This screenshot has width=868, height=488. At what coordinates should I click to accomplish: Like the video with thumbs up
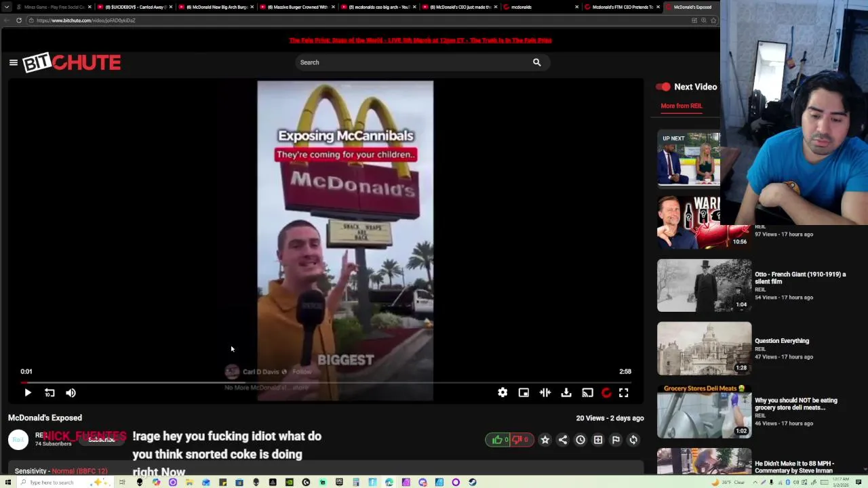point(498,440)
